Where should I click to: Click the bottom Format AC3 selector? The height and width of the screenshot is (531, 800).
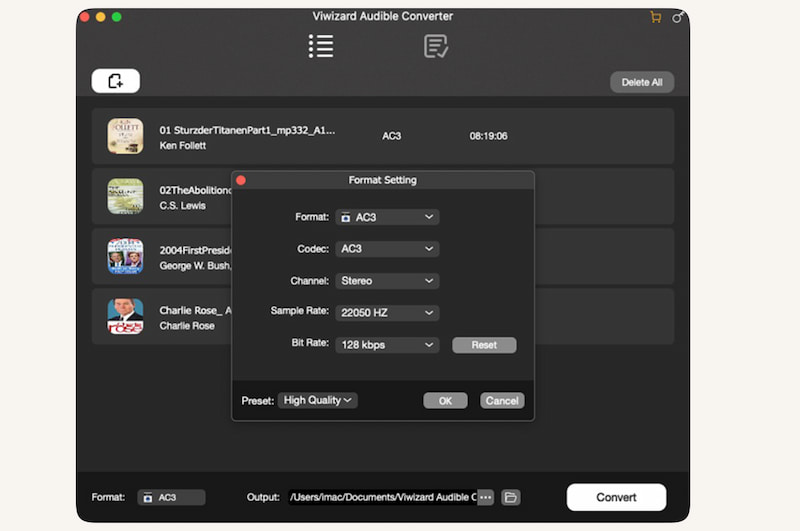point(171,497)
